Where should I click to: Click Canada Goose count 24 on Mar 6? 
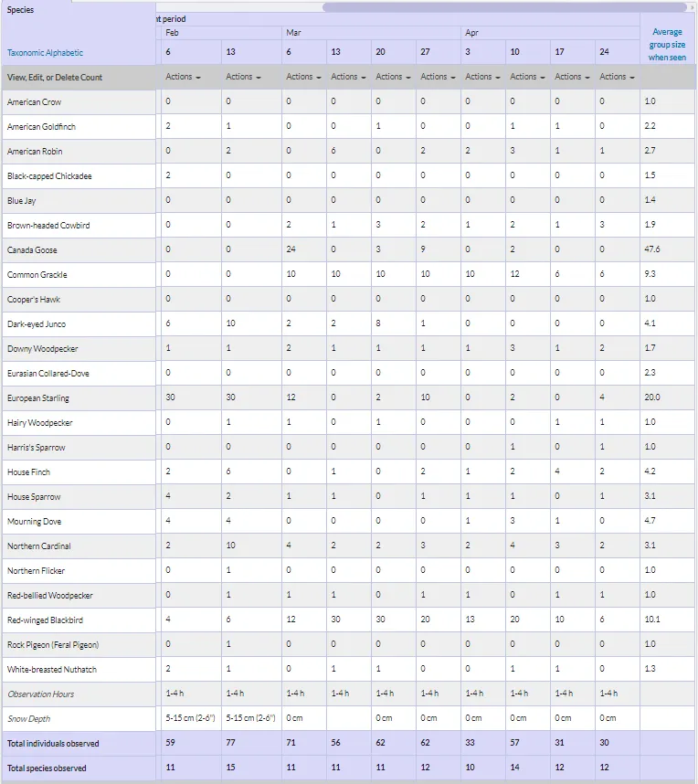click(291, 249)
